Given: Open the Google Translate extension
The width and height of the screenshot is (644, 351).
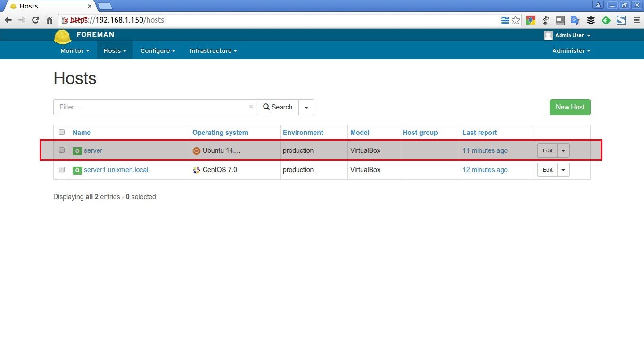Looking at the screenshot, I should point(575,20).
